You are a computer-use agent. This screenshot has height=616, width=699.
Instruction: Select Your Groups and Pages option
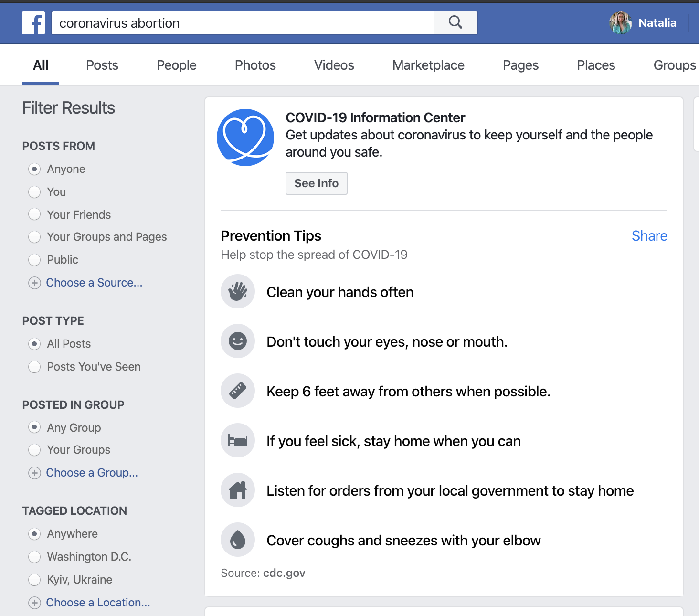34,237
